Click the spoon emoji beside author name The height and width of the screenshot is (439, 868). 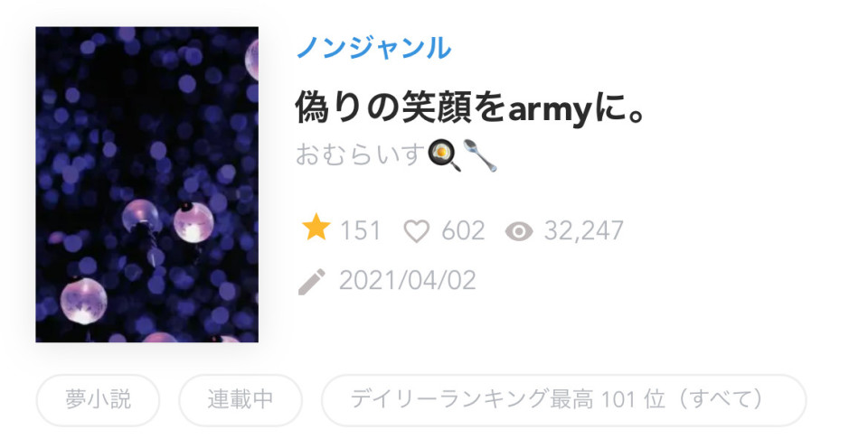[x=479, y=154]
